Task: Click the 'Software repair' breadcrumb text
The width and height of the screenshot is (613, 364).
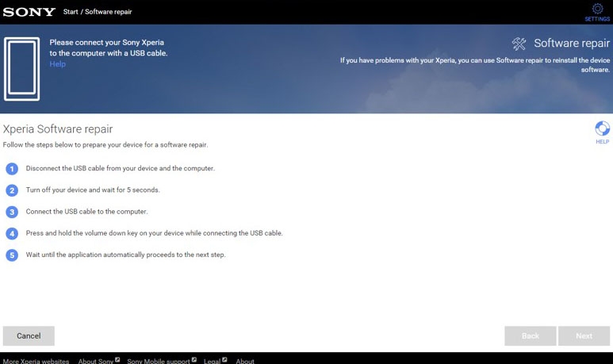Action: tap(109, 12)
